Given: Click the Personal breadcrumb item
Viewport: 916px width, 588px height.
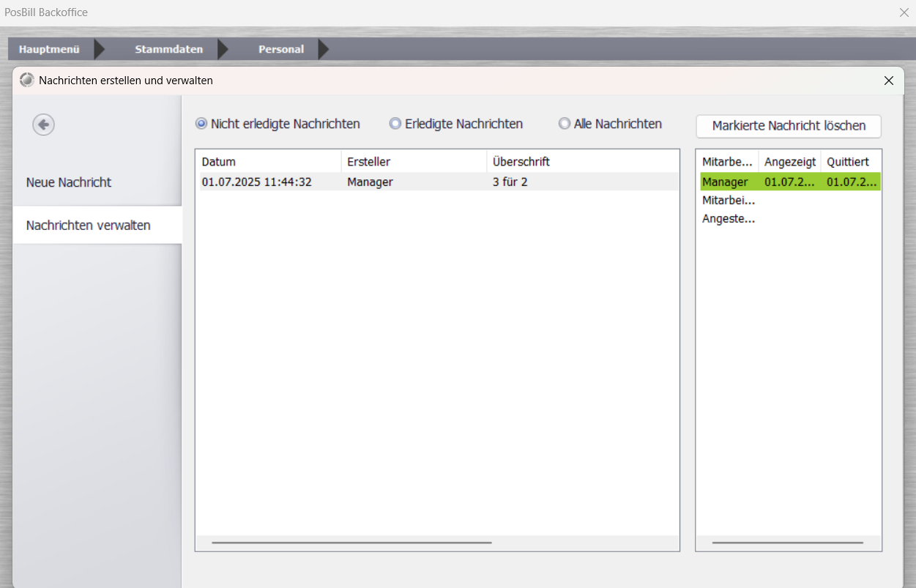Looking at the screenshot, I should pos(281,50).
